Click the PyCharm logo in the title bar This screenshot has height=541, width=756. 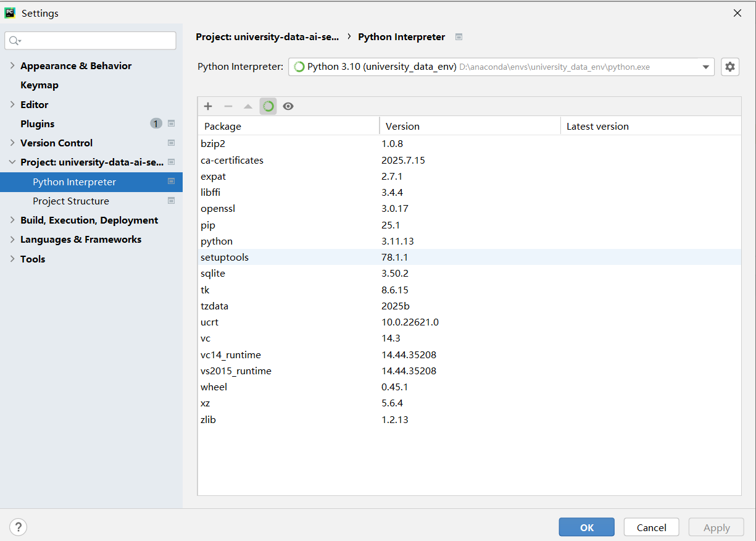10,12
